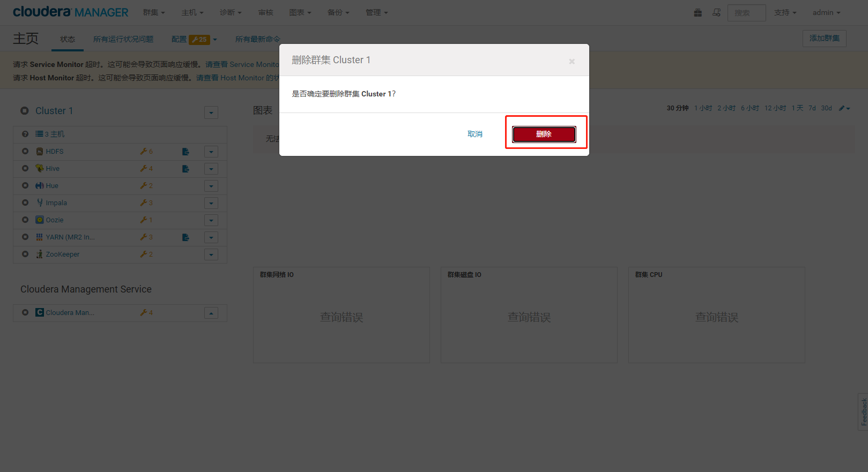Screen dimensions: 868x472
Task: Open the 审核 menu item
Action: click(265, 12)
